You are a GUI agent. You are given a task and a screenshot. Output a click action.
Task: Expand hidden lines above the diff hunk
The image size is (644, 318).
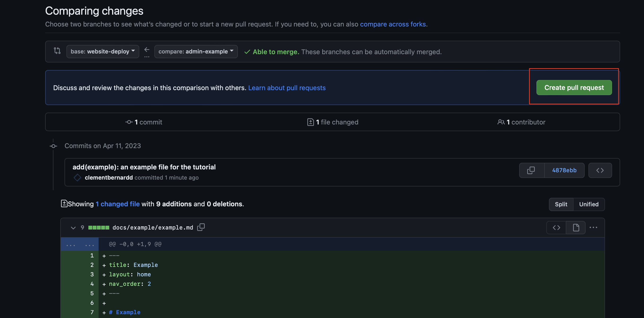click(79, 244)
